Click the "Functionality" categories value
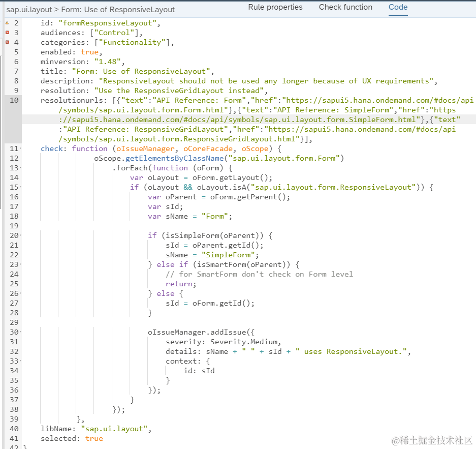Viewport: 476px width, 449px height. 133,43
